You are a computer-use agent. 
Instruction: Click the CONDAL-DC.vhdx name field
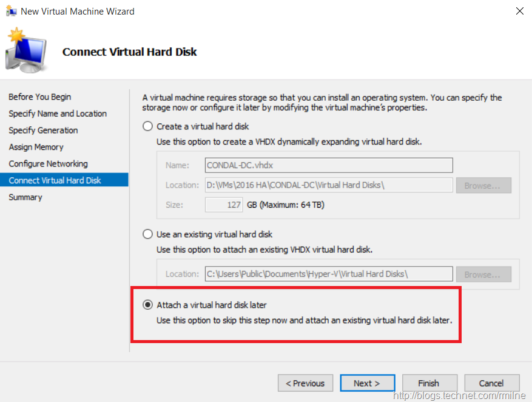click(328, 165)
